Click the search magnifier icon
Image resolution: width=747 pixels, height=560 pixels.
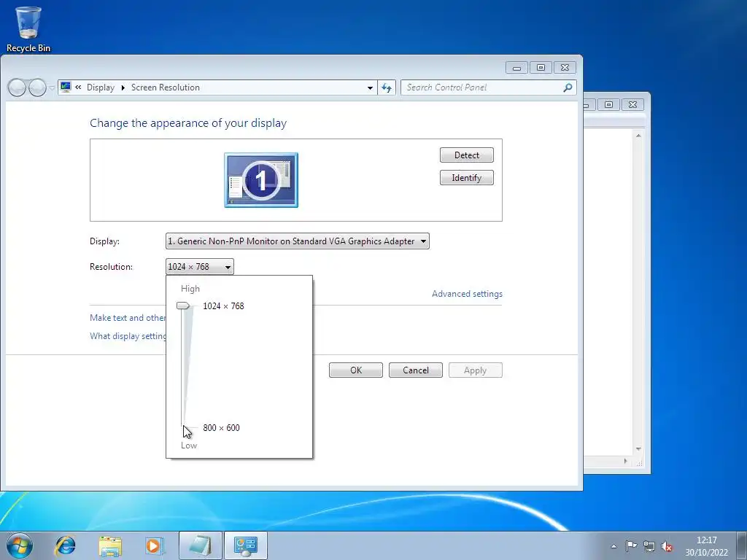568,87
